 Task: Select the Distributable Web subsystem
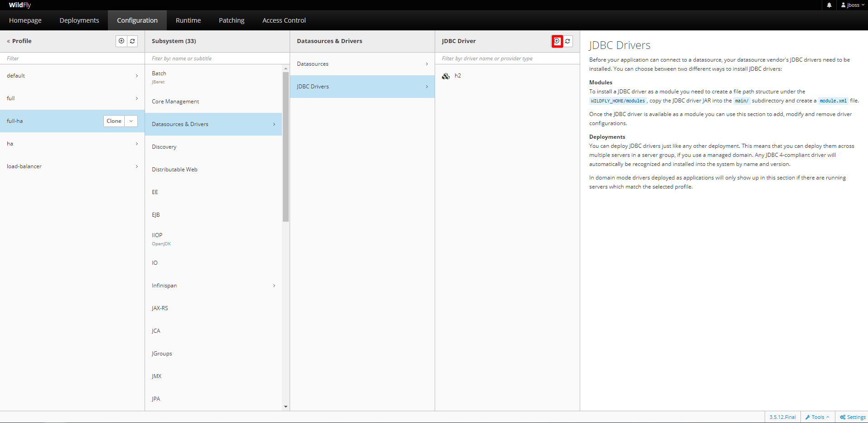pyautogui.click(x=213, y=170)
